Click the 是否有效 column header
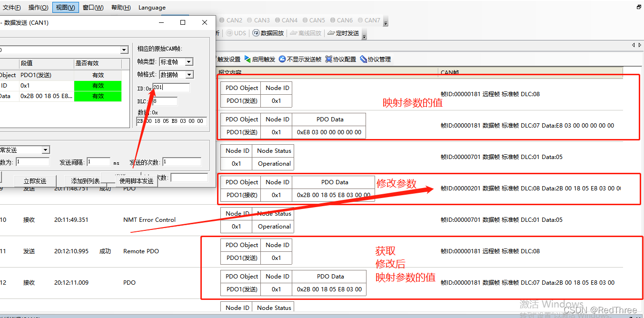 (x=98, y=63)
